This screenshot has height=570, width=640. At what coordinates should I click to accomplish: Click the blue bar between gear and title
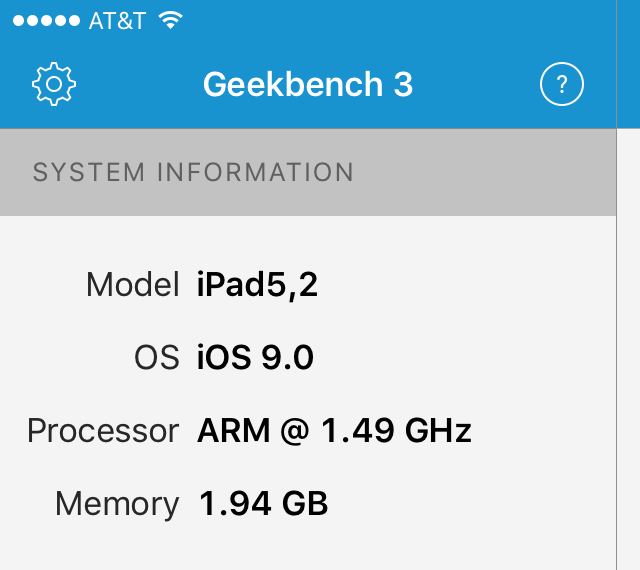click(x=140, y=85)
